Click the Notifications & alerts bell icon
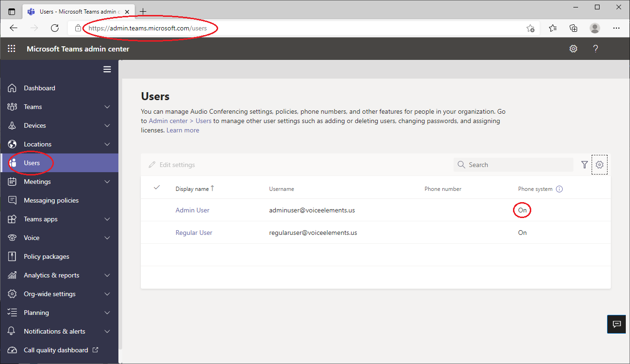 pyautogui.click(x=12, y=331)
